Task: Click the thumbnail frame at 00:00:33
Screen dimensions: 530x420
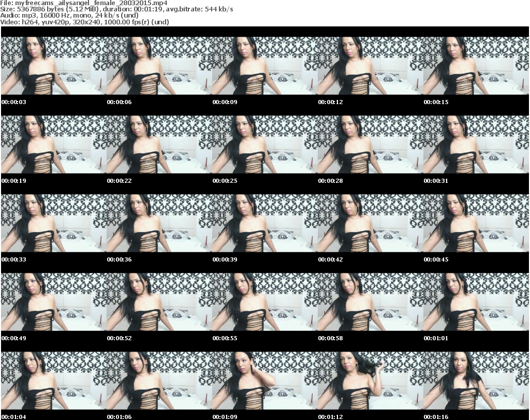Action: [54, 223]
